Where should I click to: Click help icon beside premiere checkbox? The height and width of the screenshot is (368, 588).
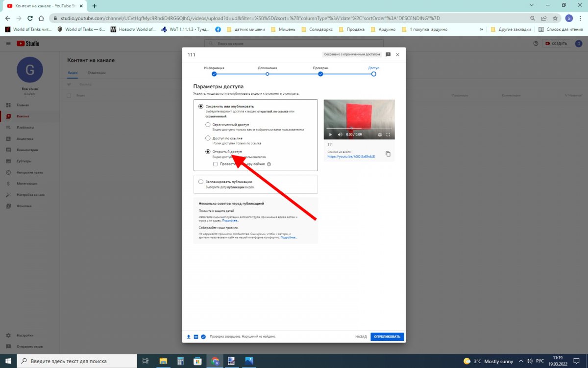click(x=269, y=164)
